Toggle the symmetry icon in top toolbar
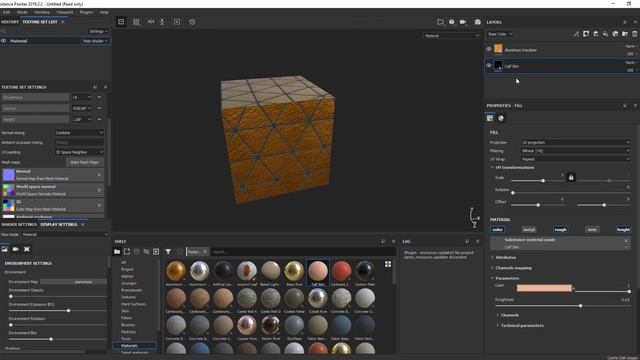Screen dimensions: 640x360 (x=151, y=22)
